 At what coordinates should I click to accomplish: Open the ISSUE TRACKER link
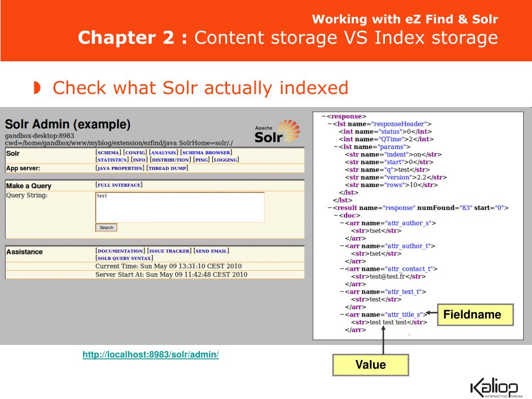[169, 251]
